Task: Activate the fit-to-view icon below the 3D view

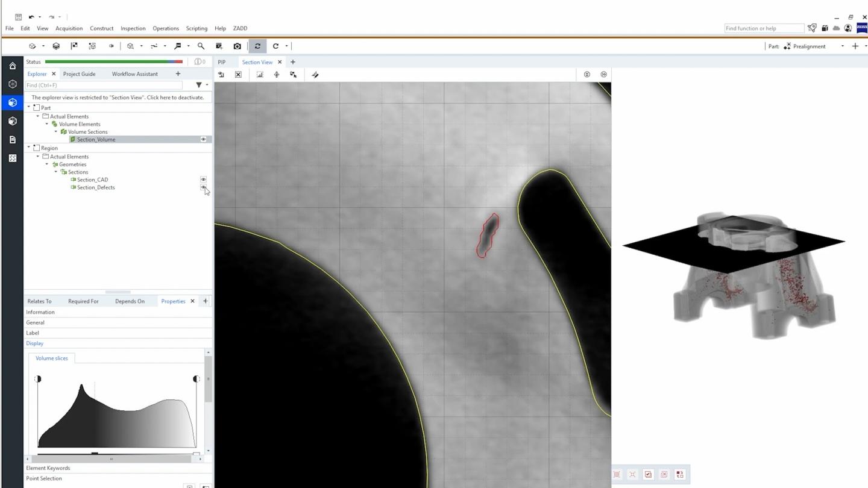Action: pyautogui.click(x=632, y=474)
